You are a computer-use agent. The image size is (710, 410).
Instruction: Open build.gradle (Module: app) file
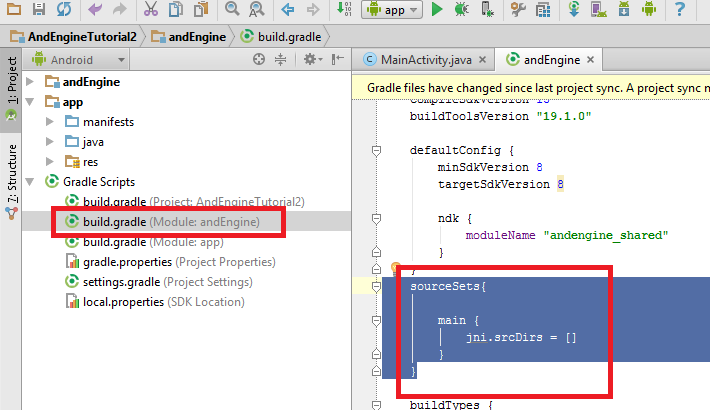pos(148,242)
